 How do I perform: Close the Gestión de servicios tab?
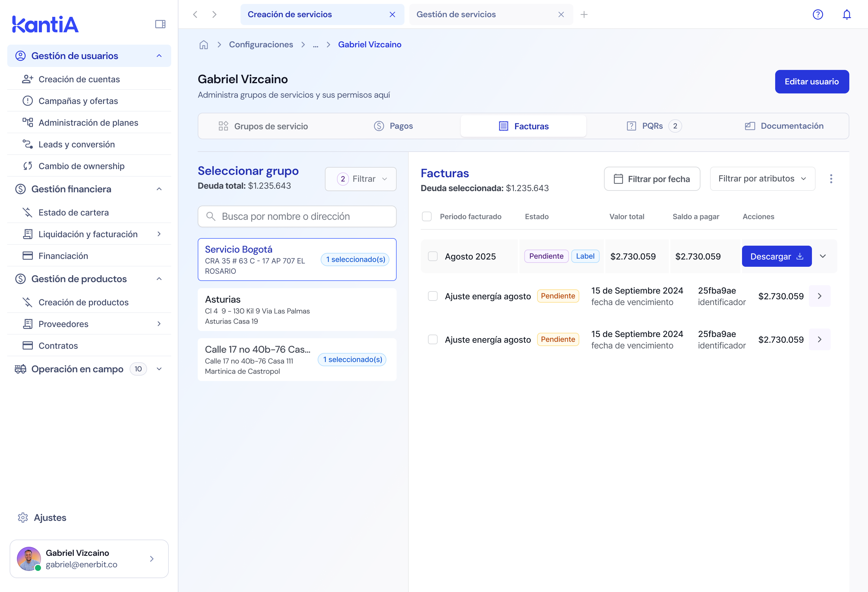tap(561, 14)
